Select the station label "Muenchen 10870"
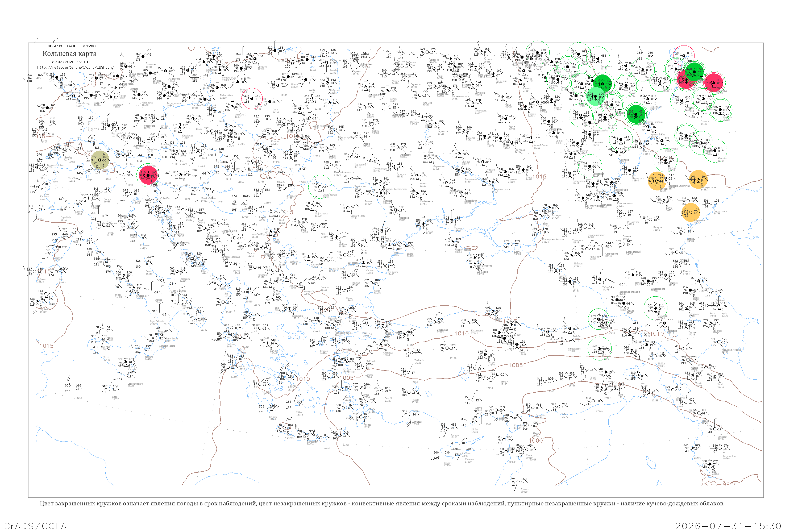 tap(152, 150)
